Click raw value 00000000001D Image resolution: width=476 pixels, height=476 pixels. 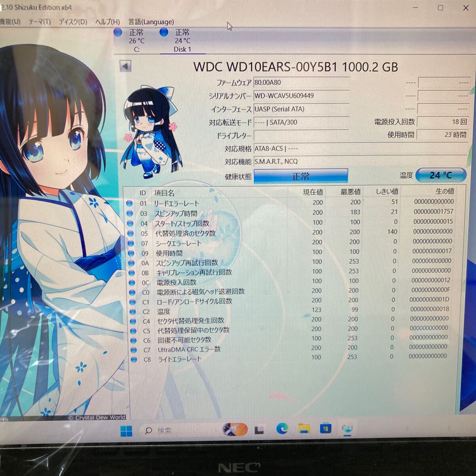pos(430,299)
